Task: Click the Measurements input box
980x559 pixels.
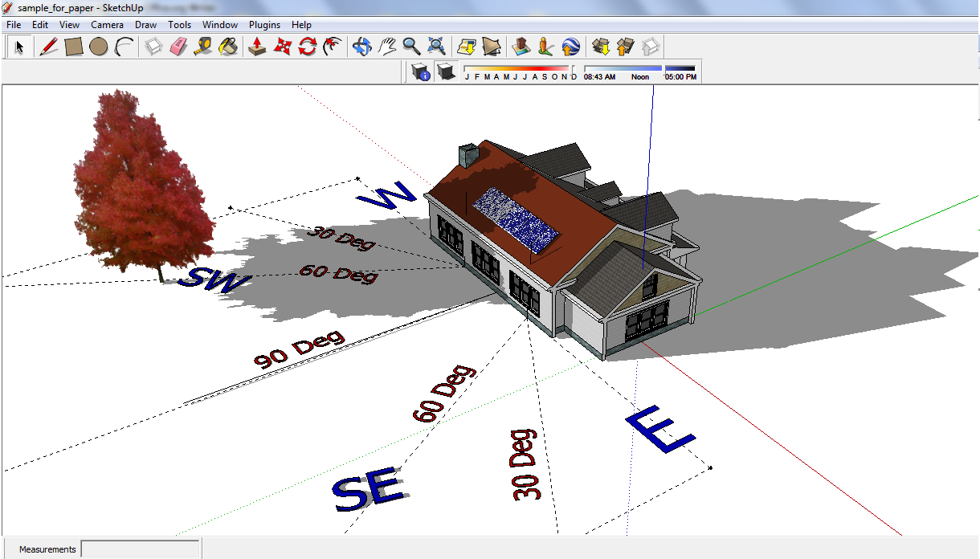Action: tap(140, 549)
